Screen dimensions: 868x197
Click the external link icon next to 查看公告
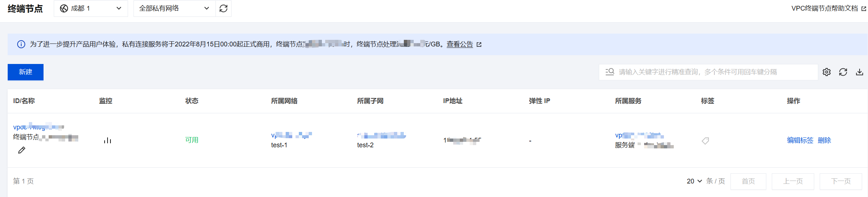[479, 45]
